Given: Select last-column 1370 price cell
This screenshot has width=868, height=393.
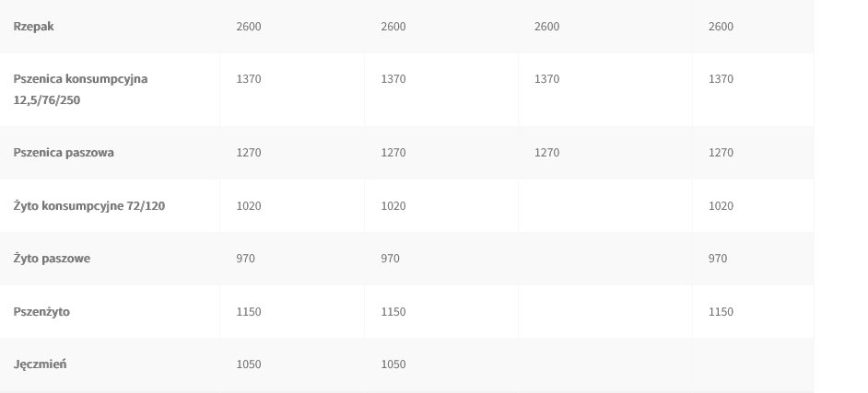Looking at the screenshot, I should click(721, 79).
